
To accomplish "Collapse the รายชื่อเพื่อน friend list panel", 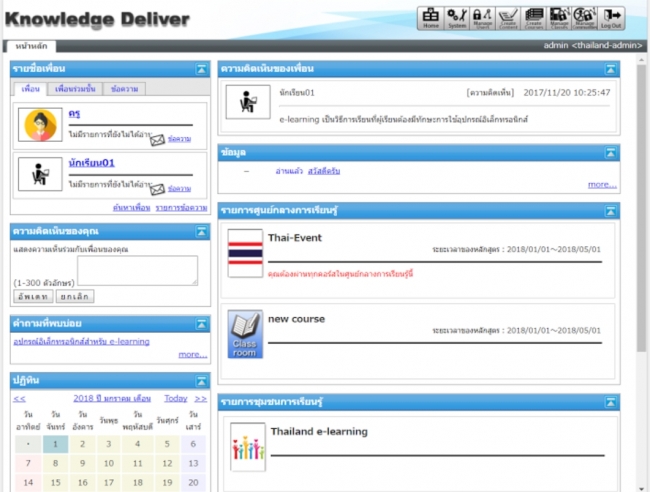I will click(201, 69).
